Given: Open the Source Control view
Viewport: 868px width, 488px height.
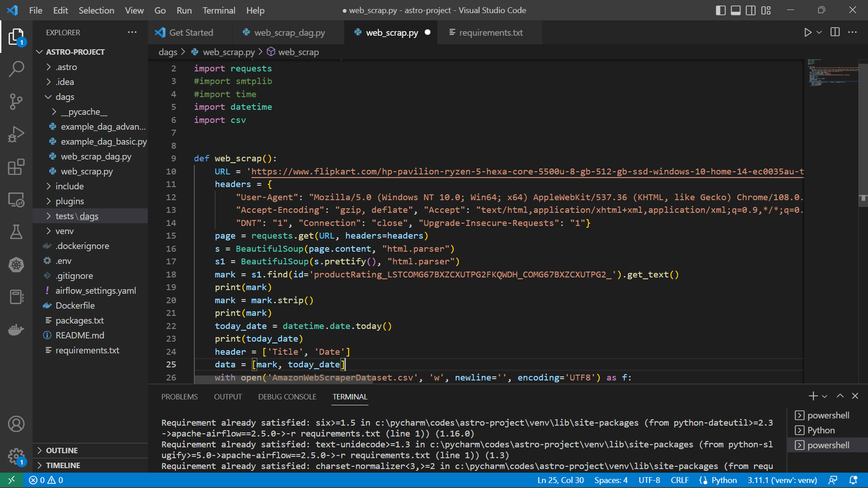Looking at the screenshot, I should click(16, 102).
